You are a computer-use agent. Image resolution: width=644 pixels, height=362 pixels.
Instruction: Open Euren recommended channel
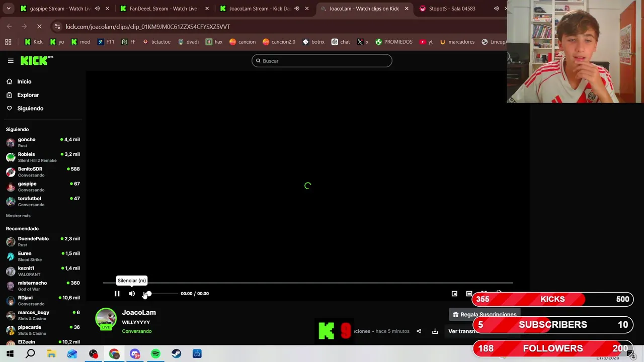click(43, 256)
